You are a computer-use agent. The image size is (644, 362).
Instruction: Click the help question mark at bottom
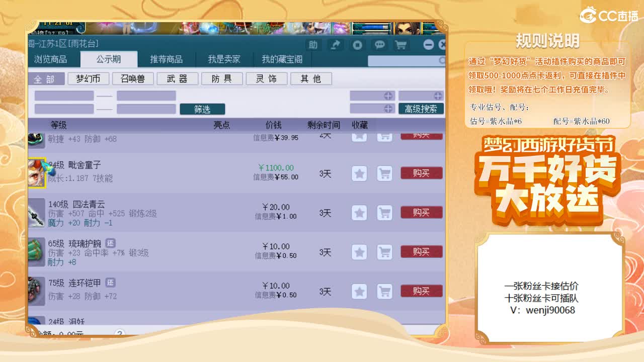click(119, 333)
